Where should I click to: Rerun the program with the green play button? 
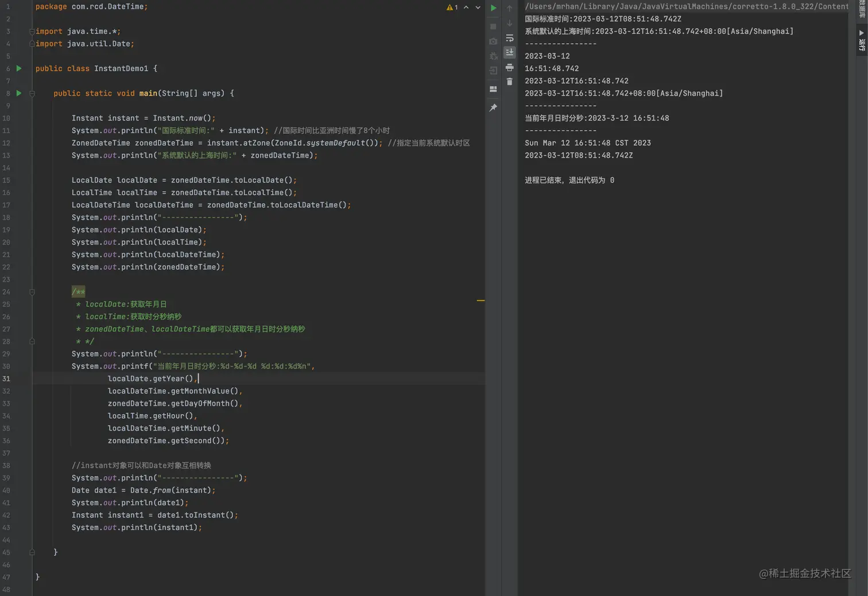493,8
